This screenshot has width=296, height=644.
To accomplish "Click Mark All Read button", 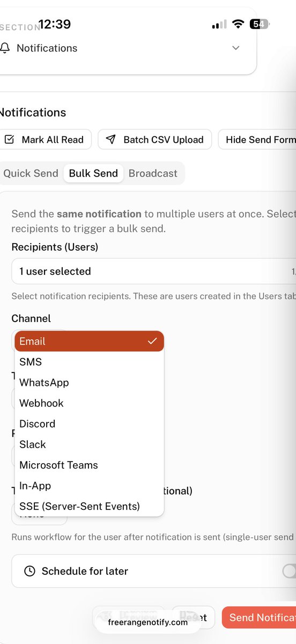I will pyautogui.click(x=45, y=140).
